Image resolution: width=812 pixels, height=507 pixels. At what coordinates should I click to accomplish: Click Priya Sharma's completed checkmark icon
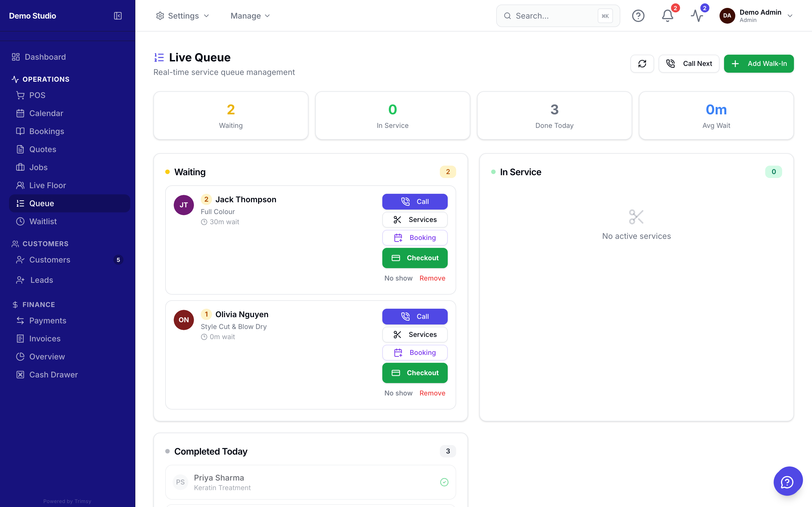click(444, 482)
